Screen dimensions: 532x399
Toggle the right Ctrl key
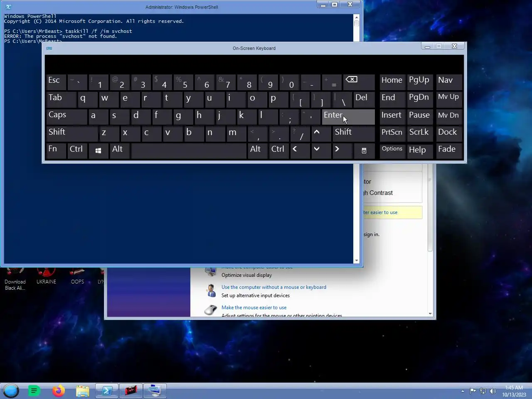point(279,151)
